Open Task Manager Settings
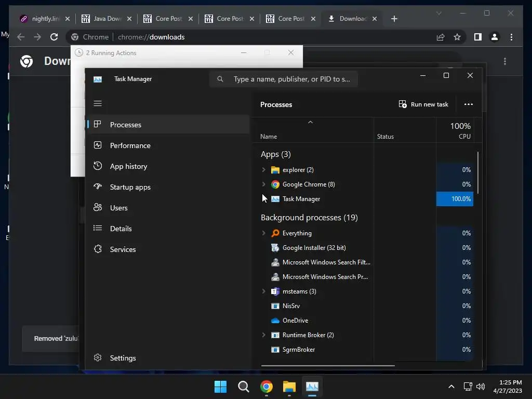 tap(168, 357)
